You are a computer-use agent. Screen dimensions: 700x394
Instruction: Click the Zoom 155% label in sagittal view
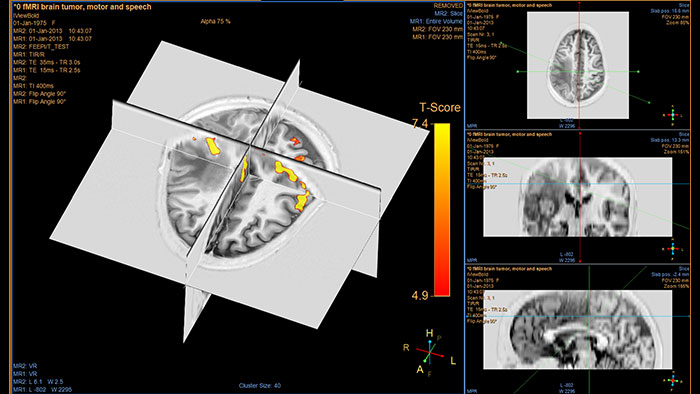pos(677,286)
